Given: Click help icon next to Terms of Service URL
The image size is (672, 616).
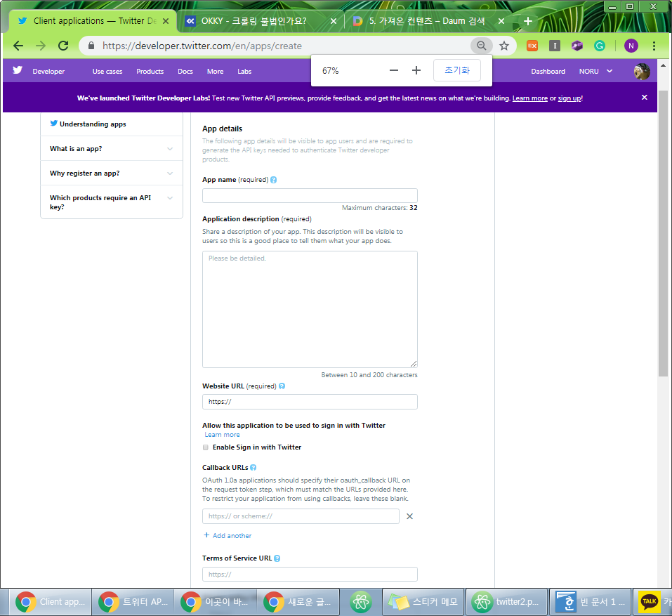Looking at the screenshot, I should (277, 558).
